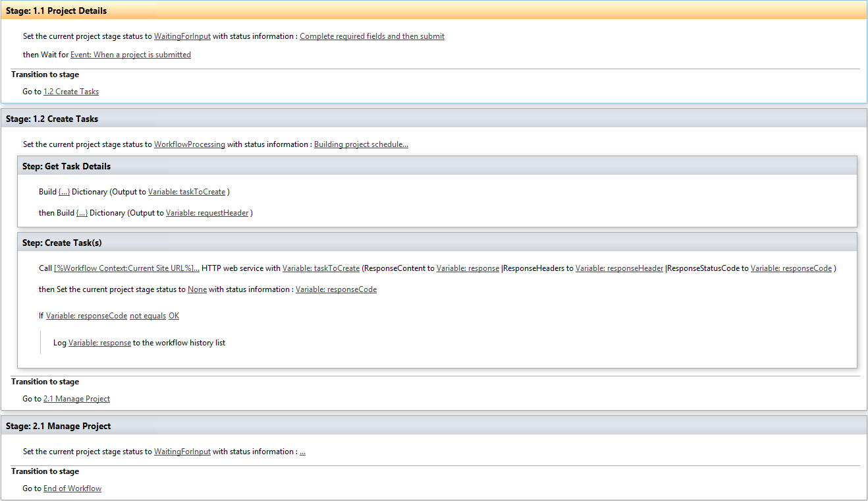
Task: Select the 'End of Workflow' transition link
Action: pyautogui.click(x=72, y=488)
